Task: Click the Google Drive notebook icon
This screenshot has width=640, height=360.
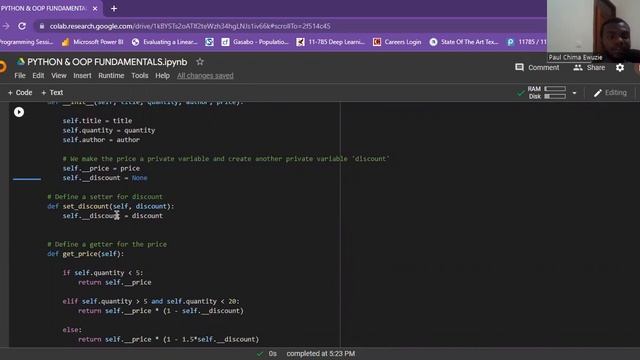Action: click(20, 62)
